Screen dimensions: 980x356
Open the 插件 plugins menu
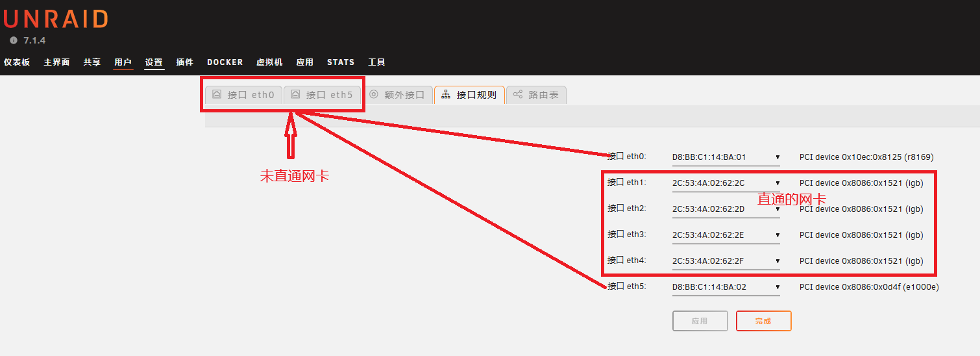point(185,62)
